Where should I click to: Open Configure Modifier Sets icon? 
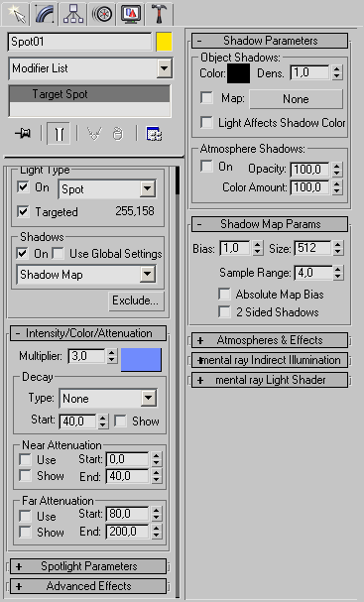(x=154, y=134)
